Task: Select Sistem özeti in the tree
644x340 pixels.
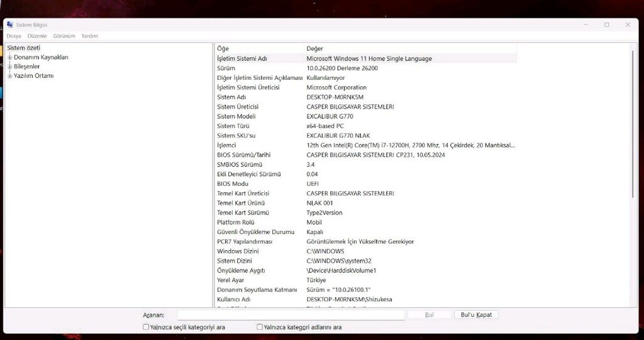Action: click(x=24, y=48)
